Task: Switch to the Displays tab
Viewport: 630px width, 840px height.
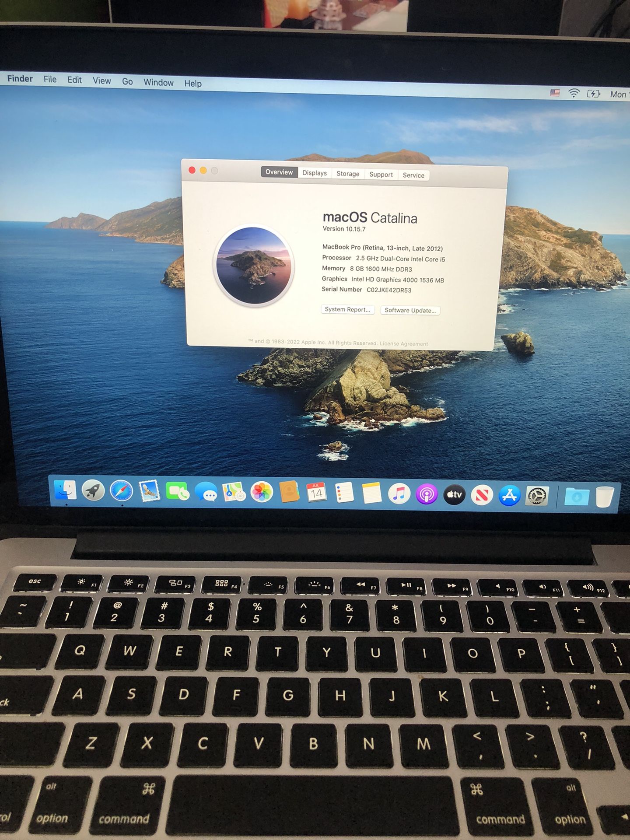Action: 315,173
